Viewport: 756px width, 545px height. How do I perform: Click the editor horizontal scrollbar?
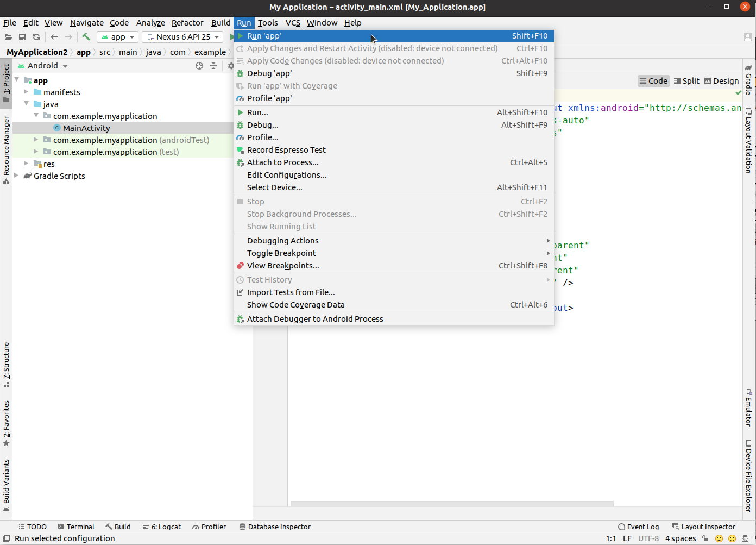coord(452,504)
